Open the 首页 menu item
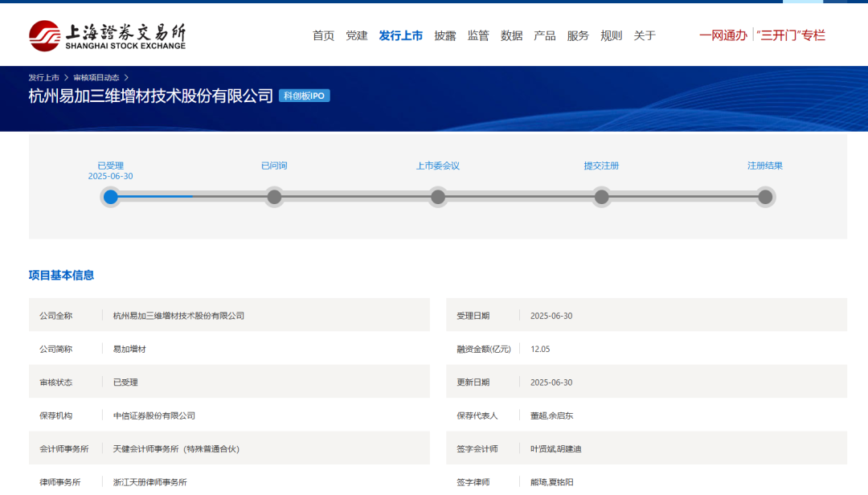 (x=323, y=35)
